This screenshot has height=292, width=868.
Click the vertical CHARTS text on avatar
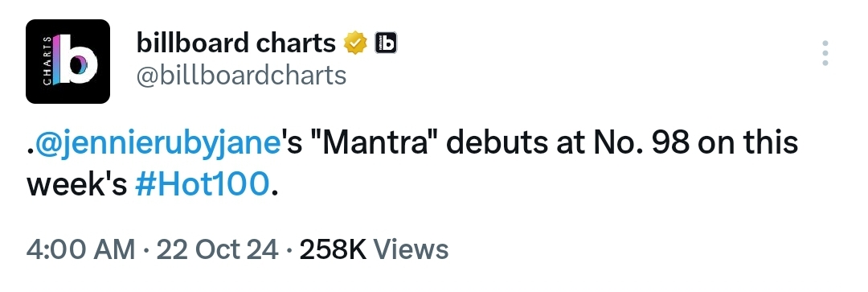[x=47, y=61]
